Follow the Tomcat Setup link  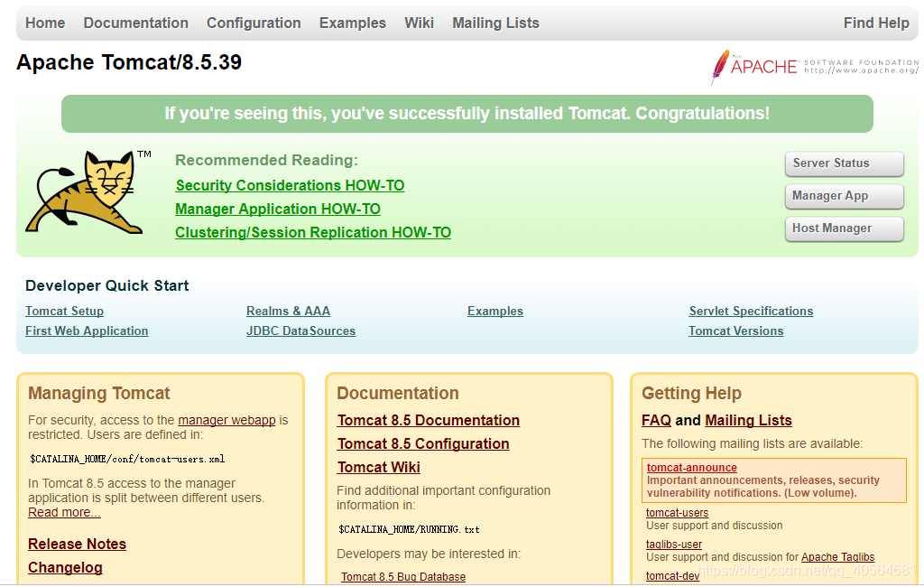pos(64,311)
